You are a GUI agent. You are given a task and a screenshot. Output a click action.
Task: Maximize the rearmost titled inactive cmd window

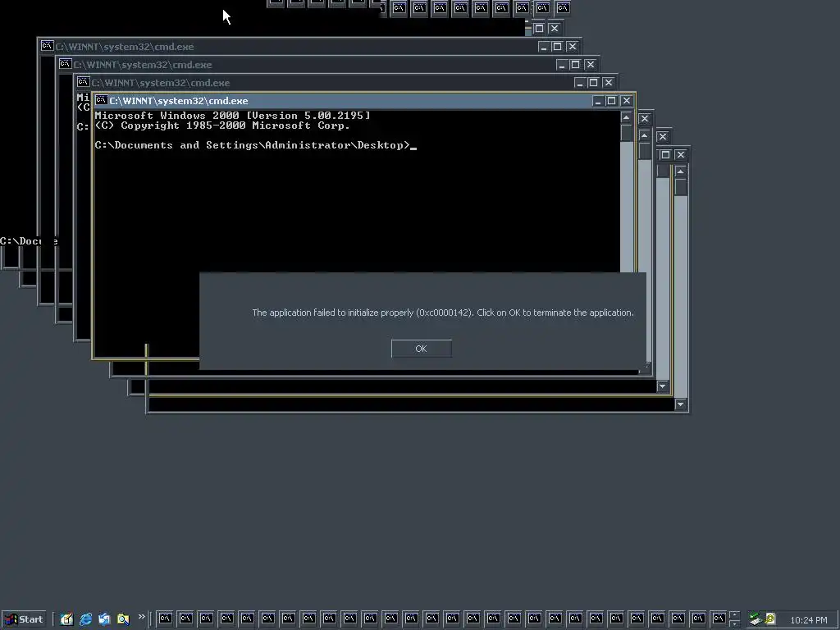[x=557, y=47]
